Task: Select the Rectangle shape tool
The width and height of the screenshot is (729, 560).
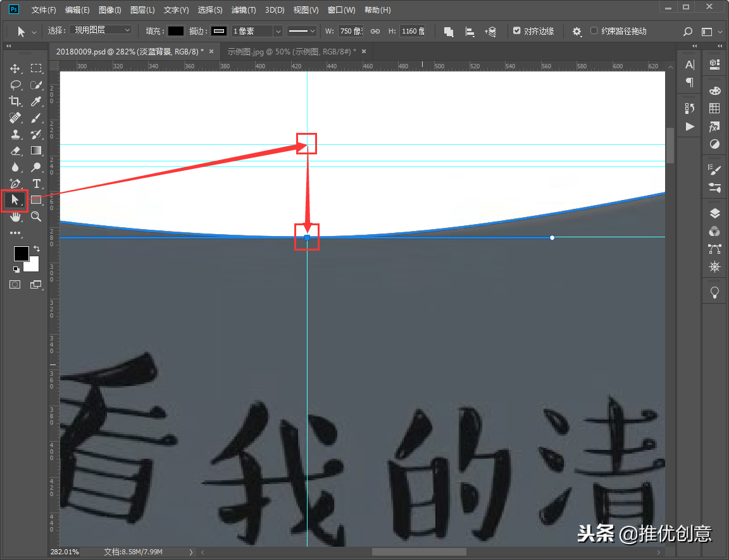Action: 36,200
